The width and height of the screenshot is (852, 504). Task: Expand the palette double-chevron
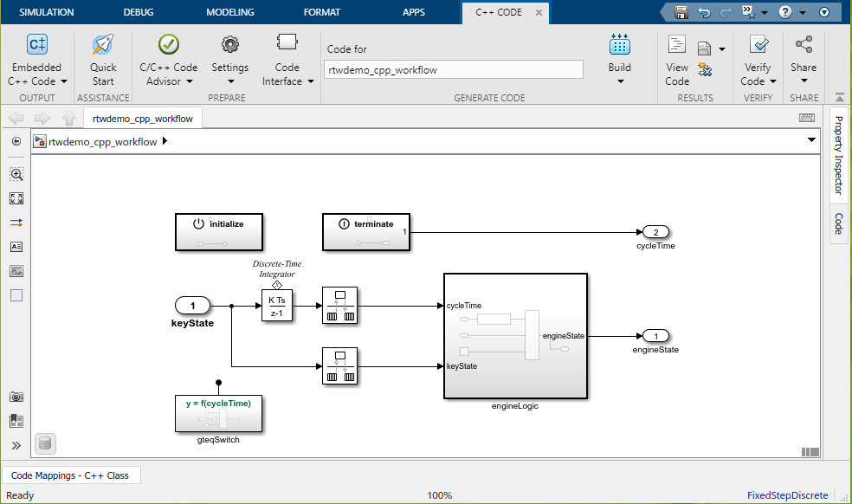click(16, 446)
